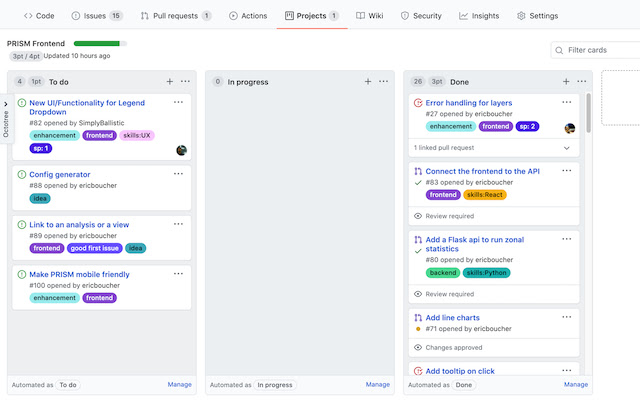
Task: Go to the Actions tab
Action: click(x=248, y=16)
